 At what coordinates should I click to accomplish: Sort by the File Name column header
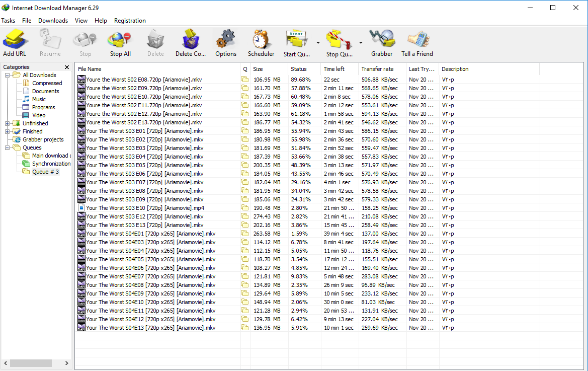(157, 69)
